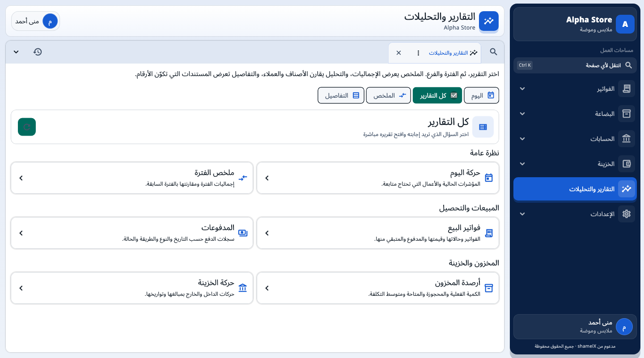Switch to the التفاصيل filter tab
644x358 pixels.
[x=341, y=95]
